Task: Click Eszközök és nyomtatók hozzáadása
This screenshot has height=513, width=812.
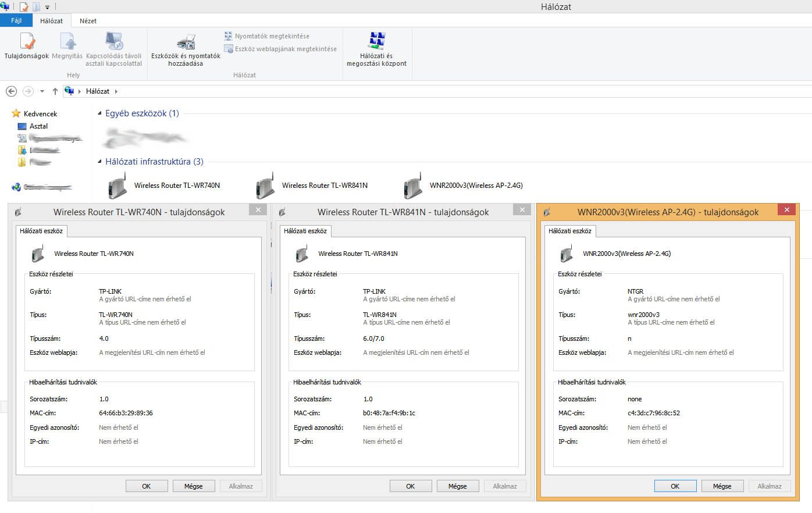Action: [x=186, y=50]
